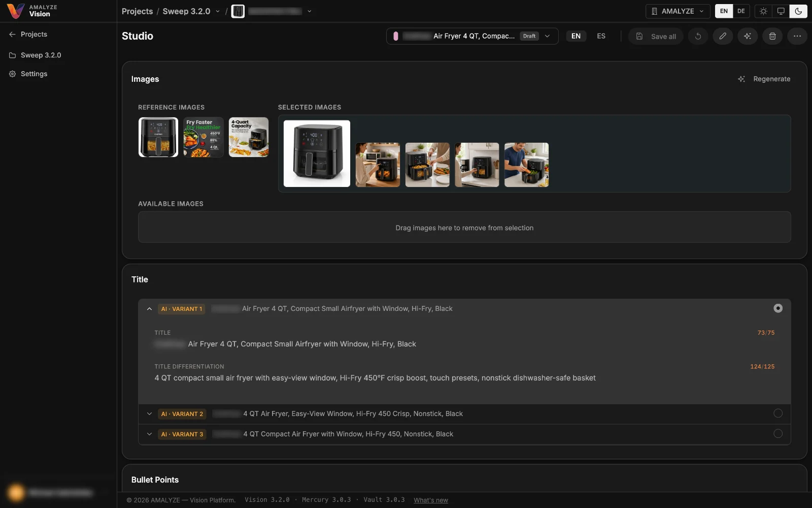The width and height of the screenshot is (812, 508).
Task: Collapse AI Variant 1 title row
Action: 149,309
